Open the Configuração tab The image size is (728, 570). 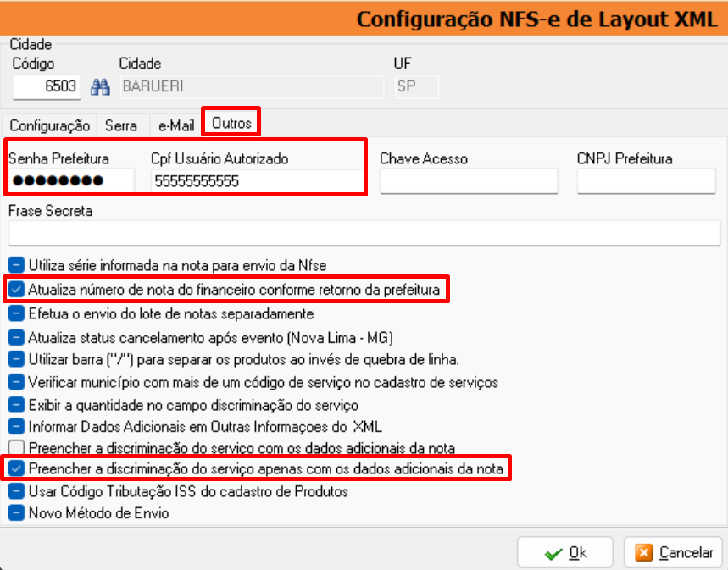tap(50, 125)
